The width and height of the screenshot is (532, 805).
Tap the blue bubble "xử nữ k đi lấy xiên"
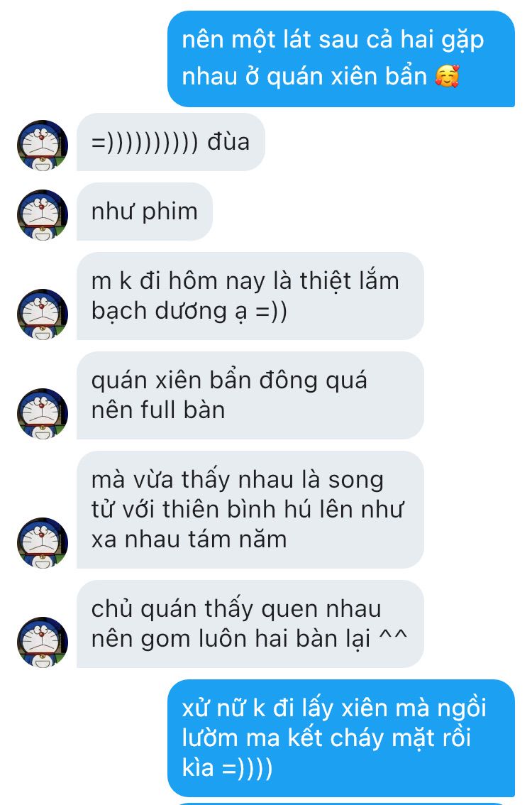(341, 738)
